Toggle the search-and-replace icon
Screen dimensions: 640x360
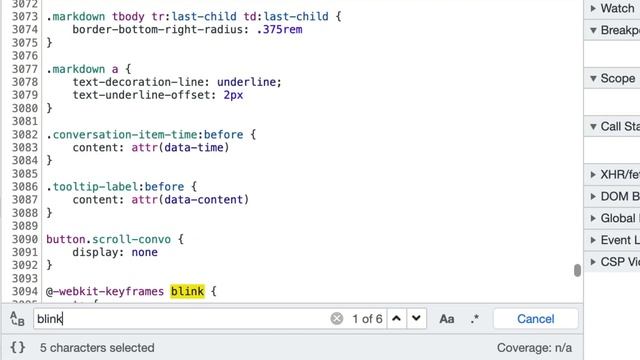17,319
